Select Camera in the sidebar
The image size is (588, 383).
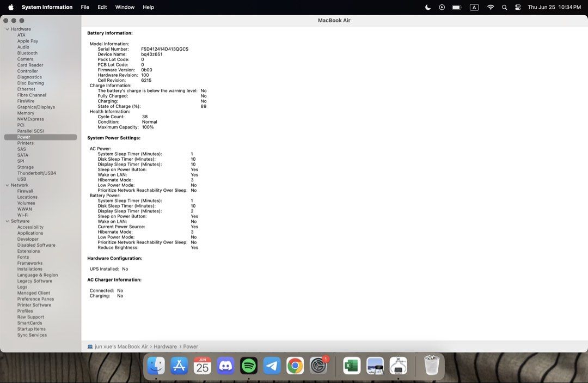pyautogui.click(x=25, y=59)
